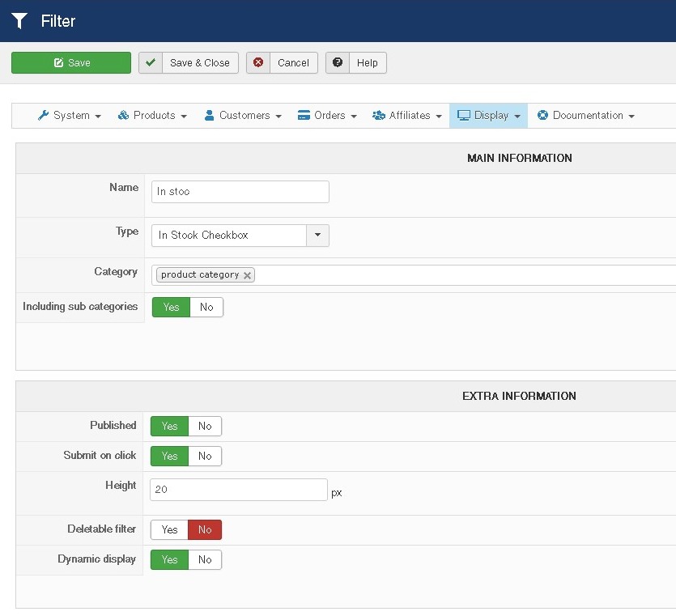Open the Display menu
This screenshot has width=676, height=616.
tap(488, 116)
